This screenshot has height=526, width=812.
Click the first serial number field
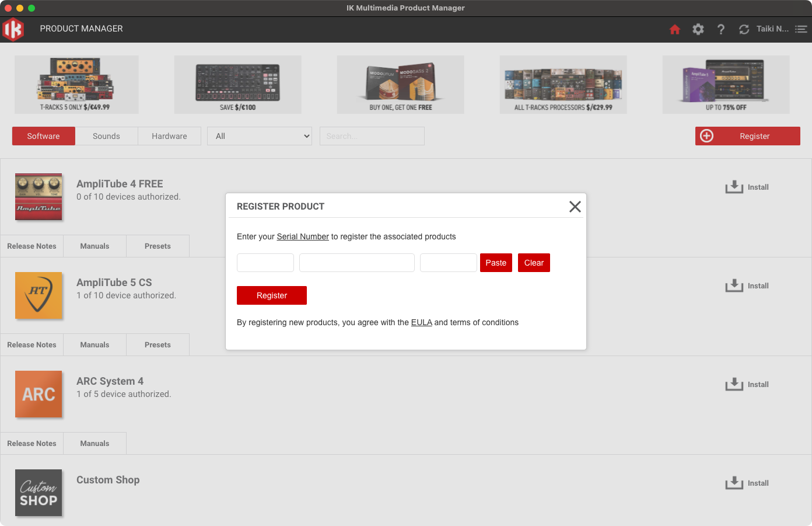265,263
